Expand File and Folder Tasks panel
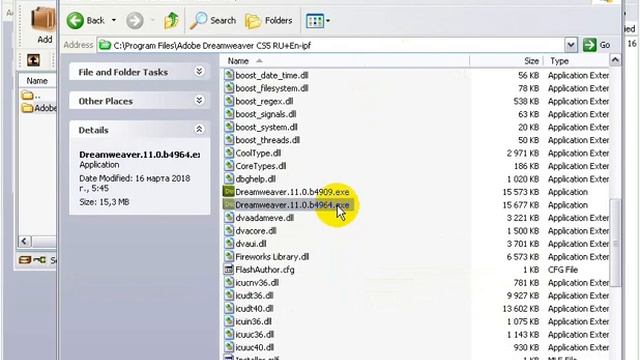This screenshot has width=640, height=360. point(139,72)
